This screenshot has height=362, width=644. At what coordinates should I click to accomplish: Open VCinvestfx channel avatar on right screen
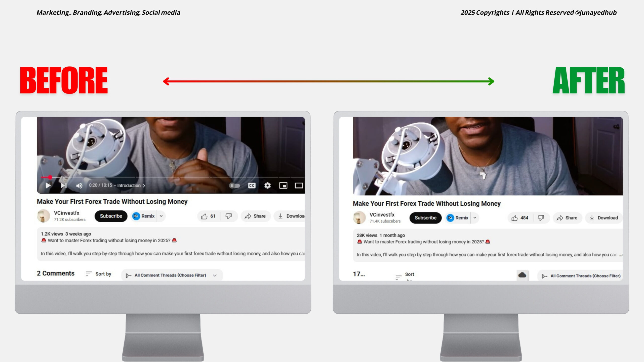[x=359, y=217]
